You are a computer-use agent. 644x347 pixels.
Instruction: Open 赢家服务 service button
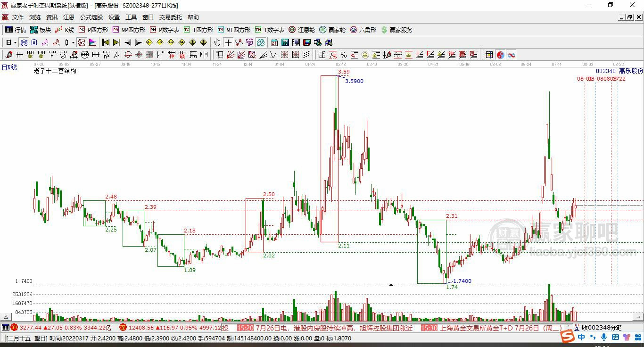pyautogui.click(x=396, y=30)
